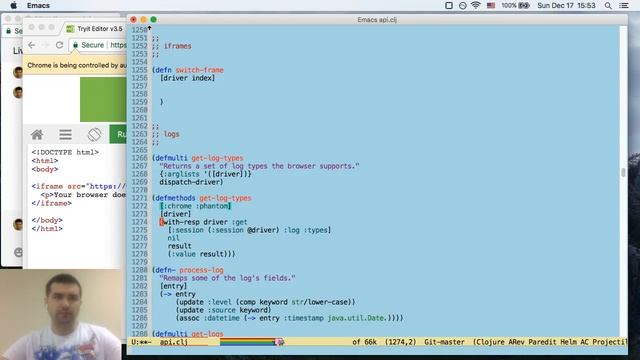Click the Wi-Fi status icon

[x=476, y=5]
